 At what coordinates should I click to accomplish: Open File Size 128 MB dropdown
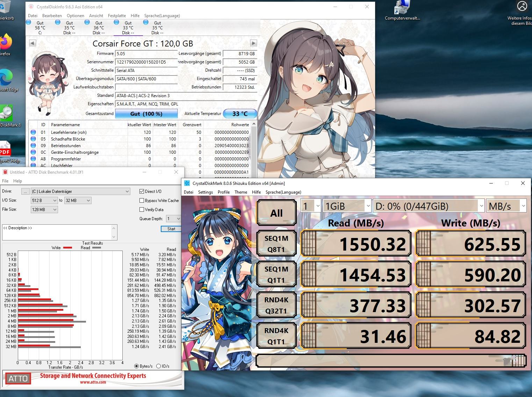click(x=44, y=209)
